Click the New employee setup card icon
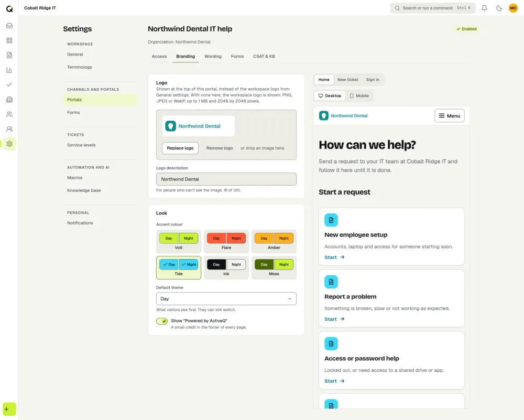 click(331, 220)
